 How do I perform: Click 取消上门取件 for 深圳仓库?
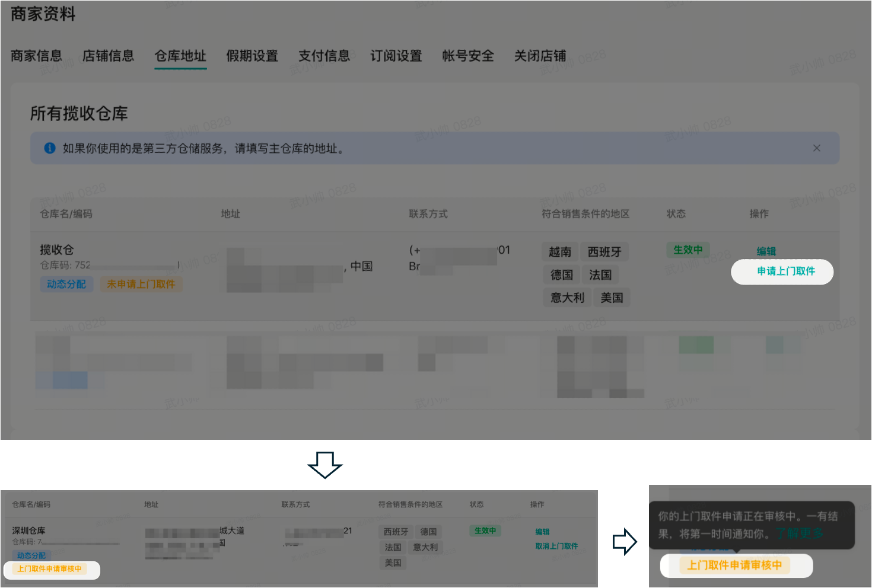(x=556, y=546)
